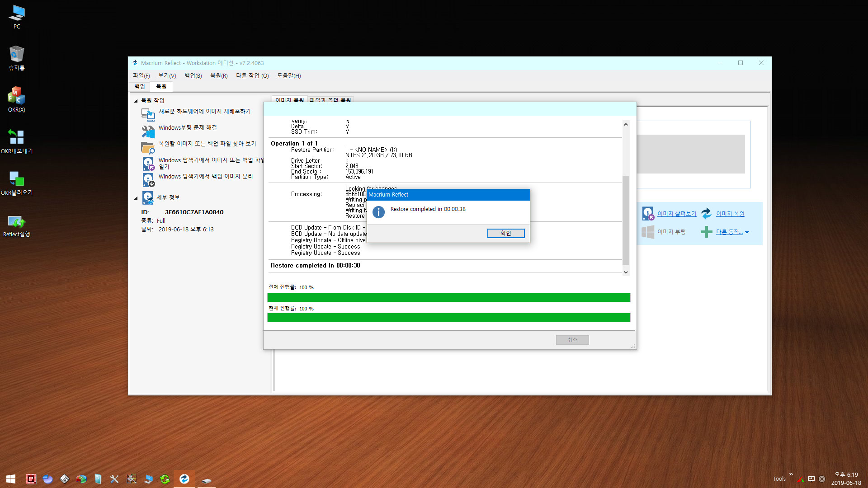This screenshot has width=868, height=488.
Task: Click the 이미지 복원 restore arrows icon
Action: [706, 213]
